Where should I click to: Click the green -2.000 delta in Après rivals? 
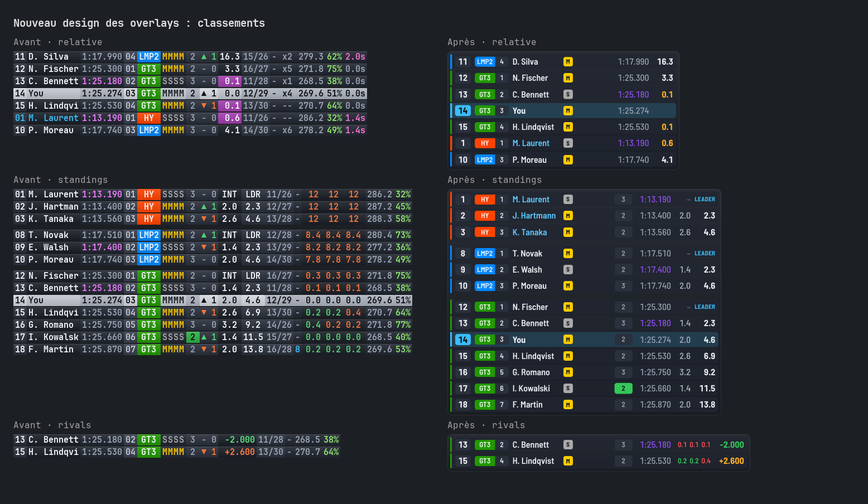[732, 445]
